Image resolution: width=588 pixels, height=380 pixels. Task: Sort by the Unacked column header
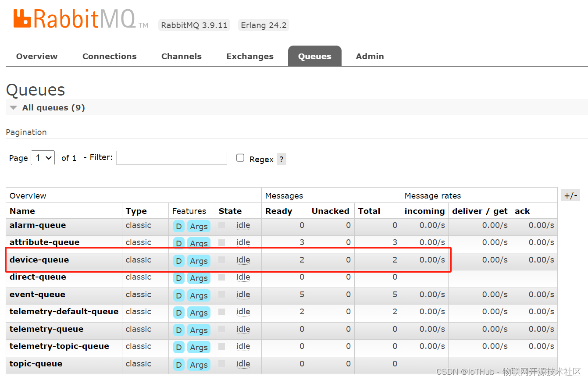(x=331, y=211)
